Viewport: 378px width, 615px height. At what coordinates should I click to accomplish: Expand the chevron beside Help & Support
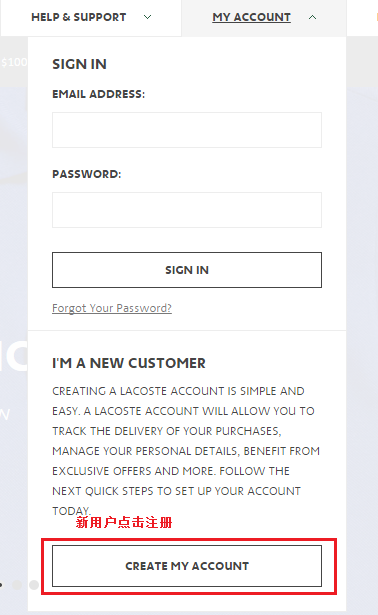click(x=147, y=17)
